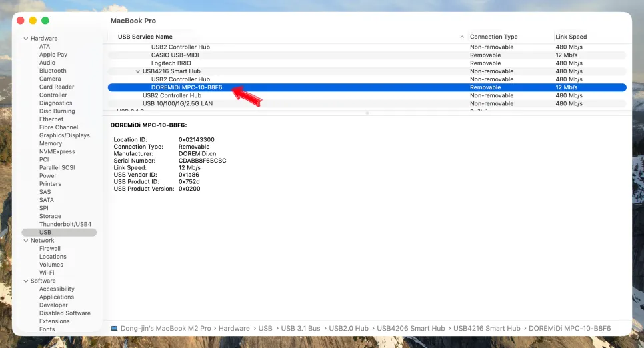This screenshot has width=644, height=348.
Task: Select NVMExpress in the sidebar
Action: pyautogui.click(x=57, y=151)
